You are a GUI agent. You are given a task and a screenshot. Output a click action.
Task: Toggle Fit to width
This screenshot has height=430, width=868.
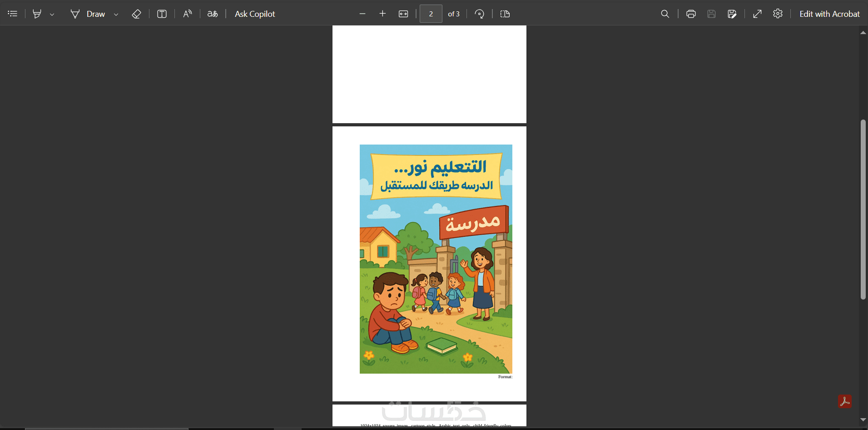(x=403, y=14)
